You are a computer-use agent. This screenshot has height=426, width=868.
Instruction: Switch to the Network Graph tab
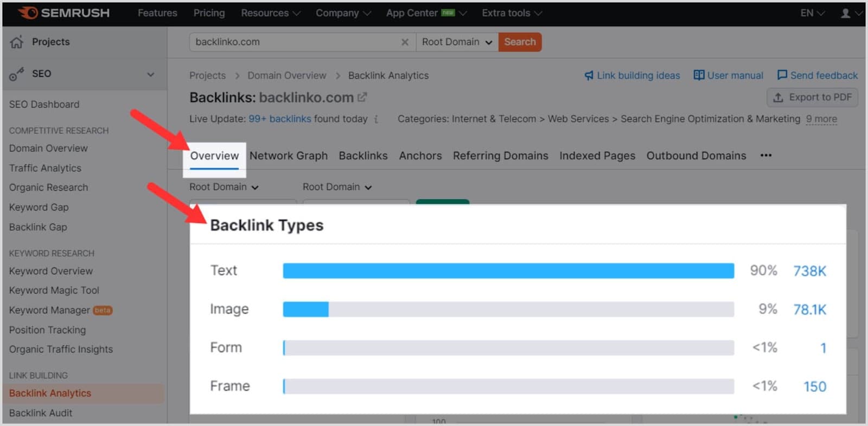click(289, 156)
